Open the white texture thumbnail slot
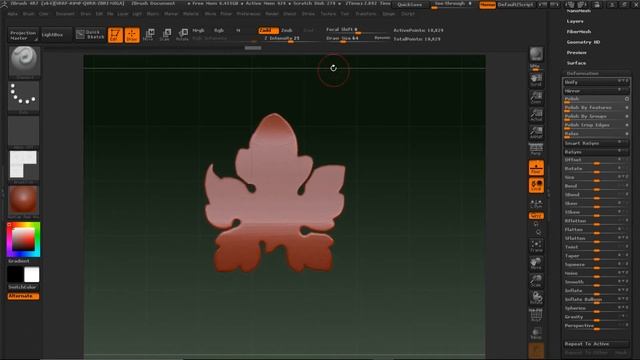Image resolution: width=640 pixels, height=360 pixels. pyautogui.click(x=24, y=165)
